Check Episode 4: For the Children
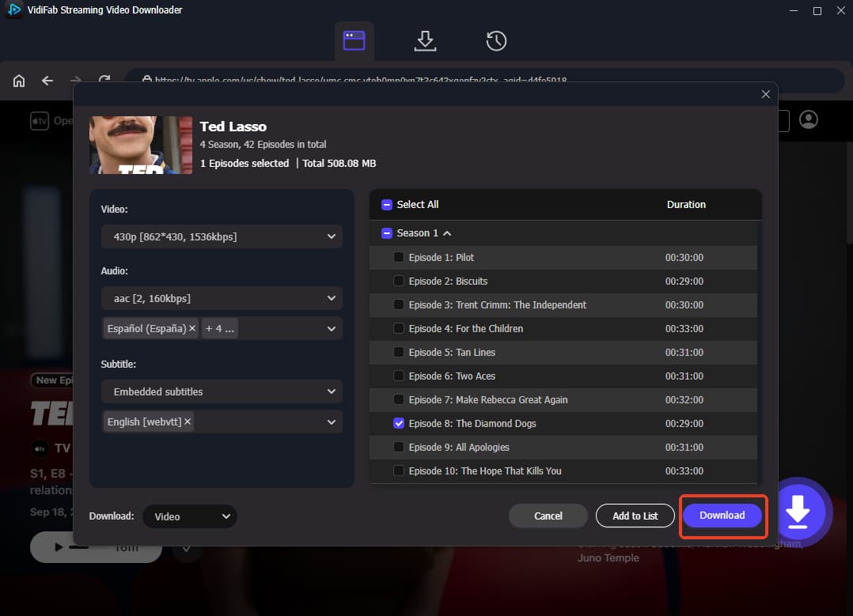The height and width of the screenshot is (616, 853). tap(399, 328)
